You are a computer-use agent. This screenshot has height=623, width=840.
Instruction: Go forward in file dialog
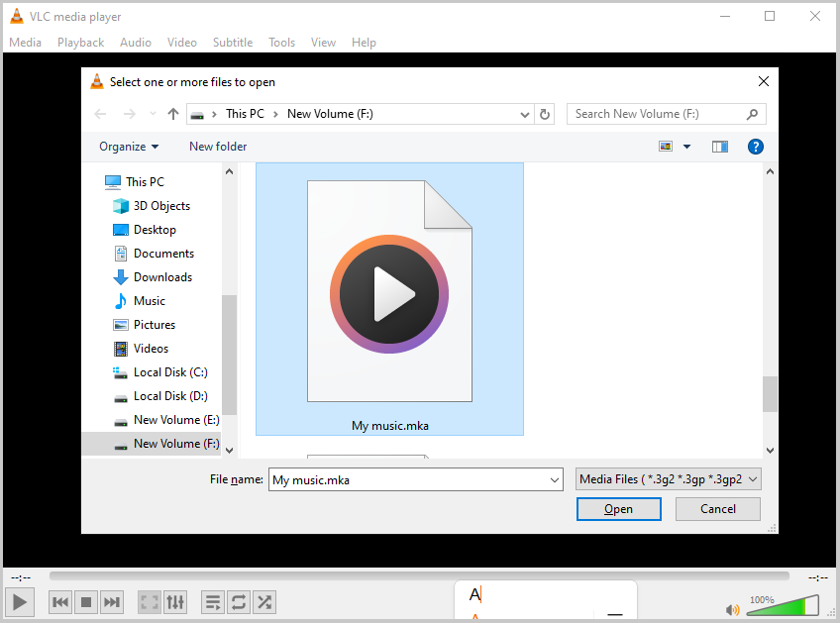[x=129, y=114]
